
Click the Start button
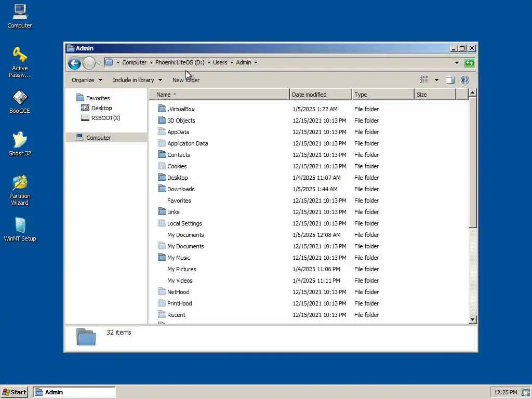(x=14, y=392)
